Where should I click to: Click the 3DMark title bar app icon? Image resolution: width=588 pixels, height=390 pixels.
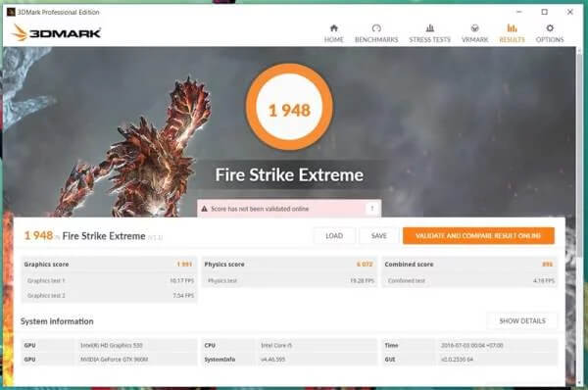pyautogui.click(x=11, y=12)
